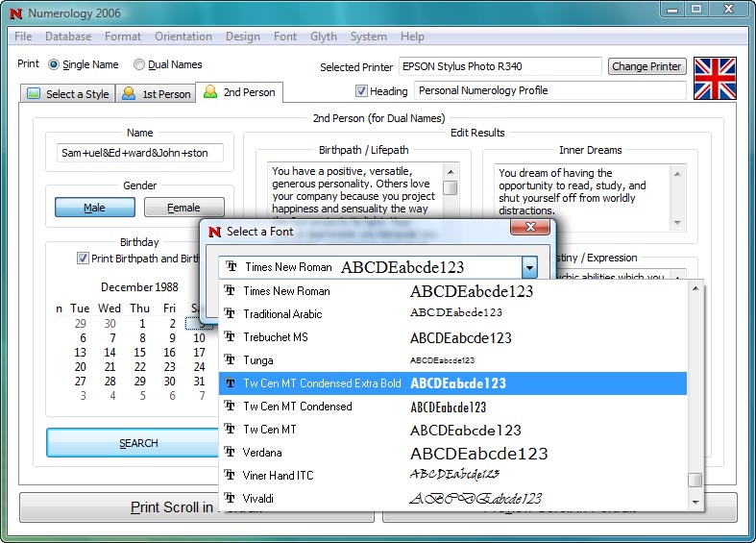The width and height of the screenshot is (756, 543).
Task: Click the Print Scroll in Portrait button
Action: pos(196,507)
